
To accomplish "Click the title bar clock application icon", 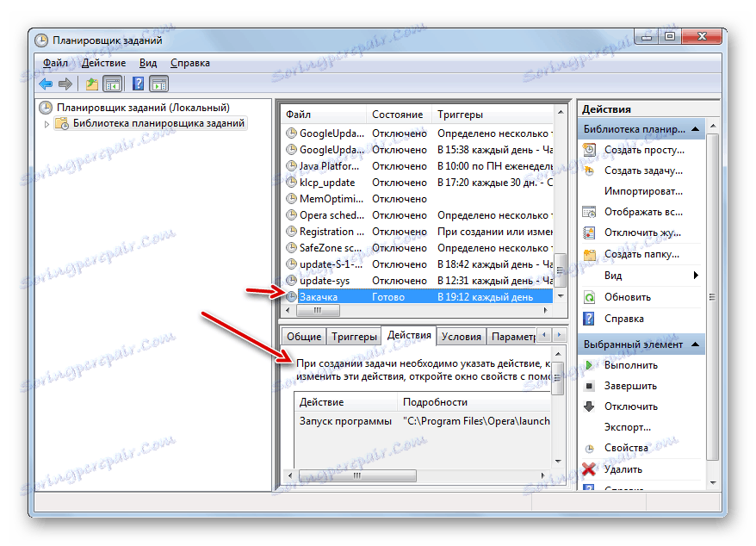I will pos(41,40).
